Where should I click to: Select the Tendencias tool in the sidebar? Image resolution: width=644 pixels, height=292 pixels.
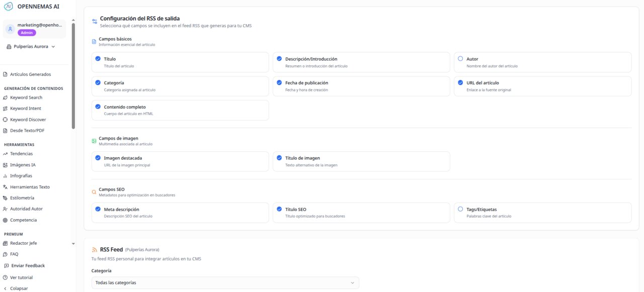[x=22, y=153]
